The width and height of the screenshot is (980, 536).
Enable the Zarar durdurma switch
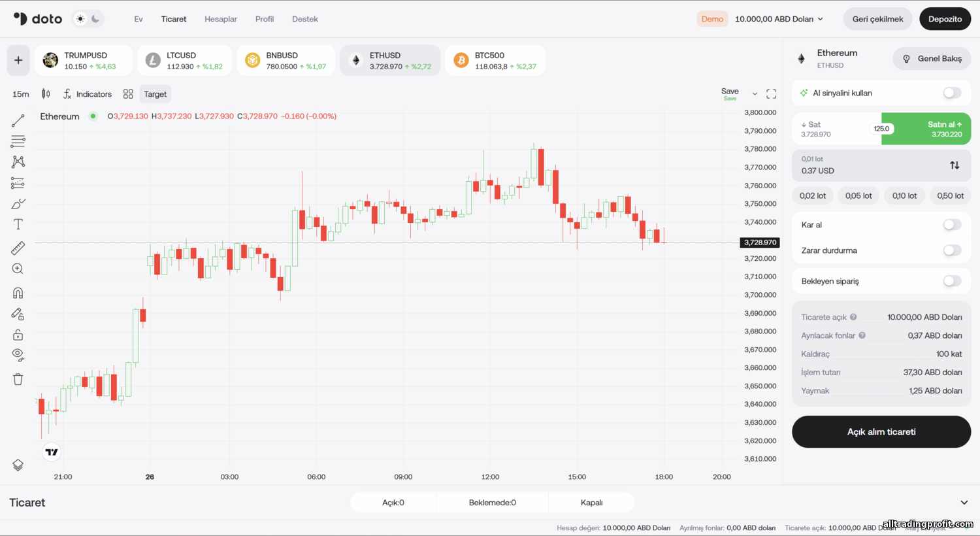point(952,250)
